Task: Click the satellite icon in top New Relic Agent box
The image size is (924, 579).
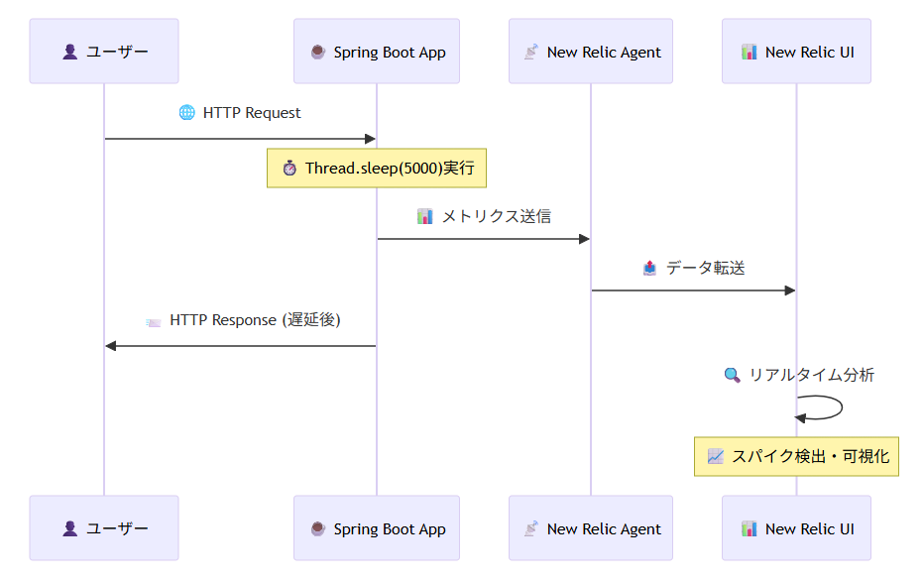Action: click(x=531, y=52)
